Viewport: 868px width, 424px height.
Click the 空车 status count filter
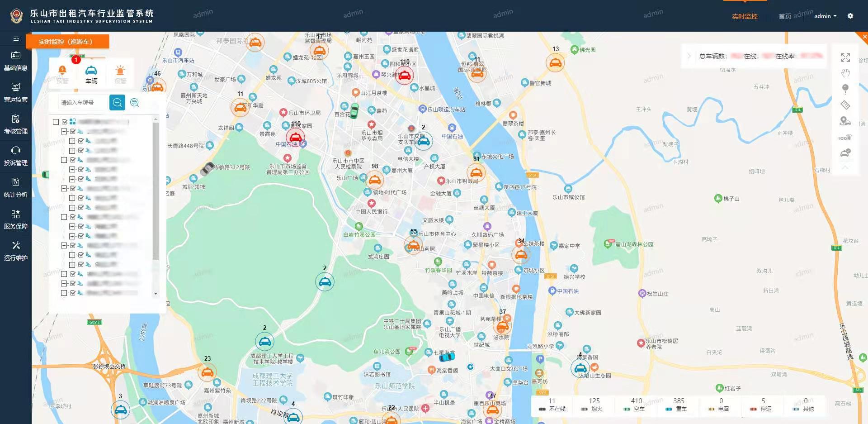636,405
